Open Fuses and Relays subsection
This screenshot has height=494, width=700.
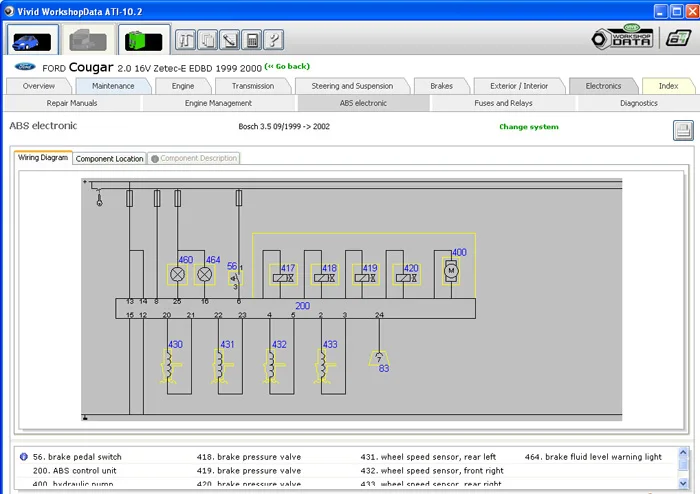[504, 103]
